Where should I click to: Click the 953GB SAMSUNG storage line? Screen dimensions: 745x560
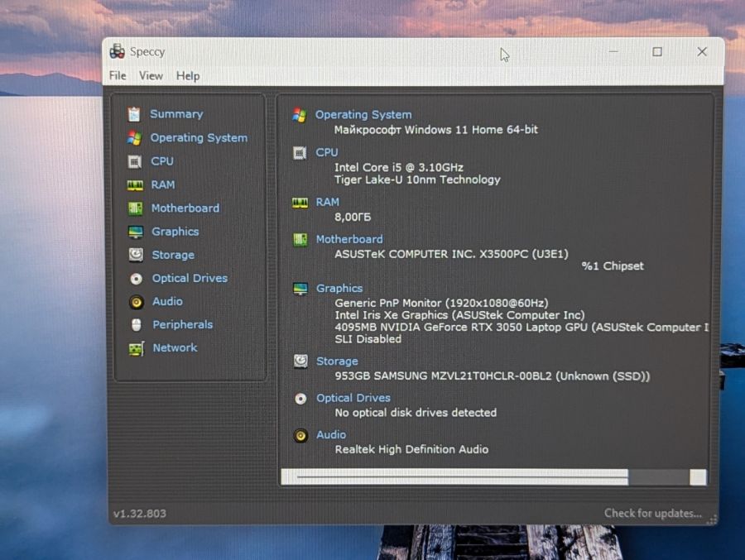coord(493,376)
